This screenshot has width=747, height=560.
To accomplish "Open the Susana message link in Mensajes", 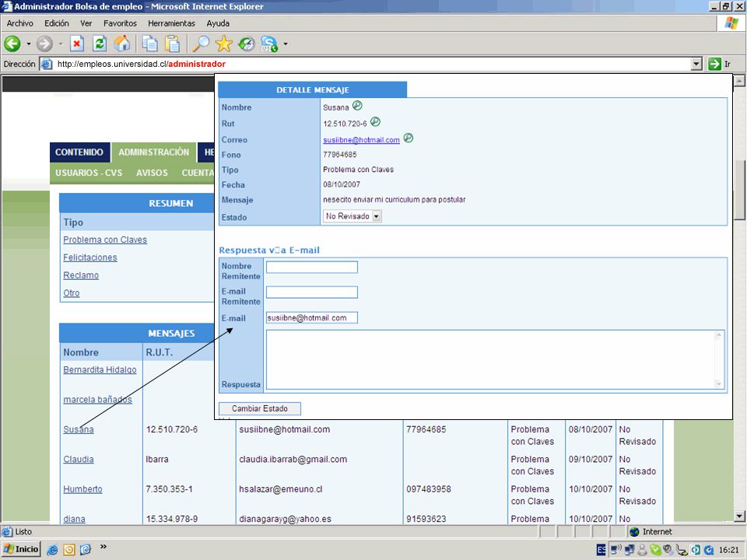I will (x=79, y=429).
